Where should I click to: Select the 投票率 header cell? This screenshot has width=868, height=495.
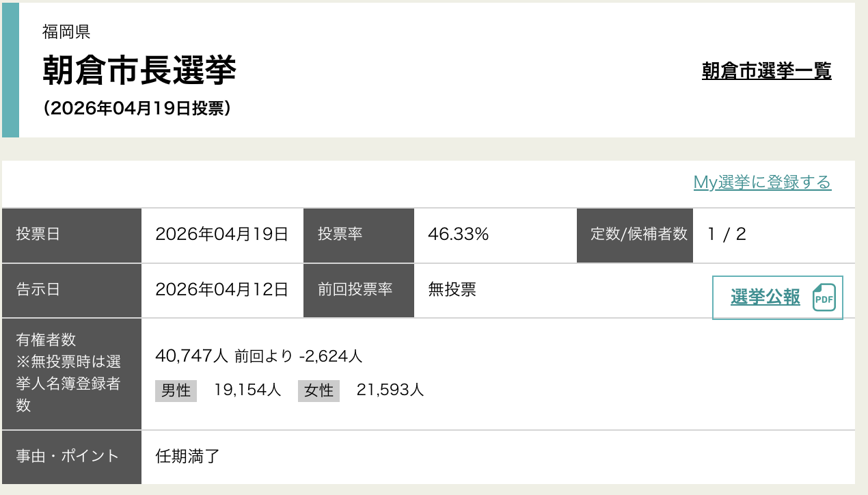[358, 235]
